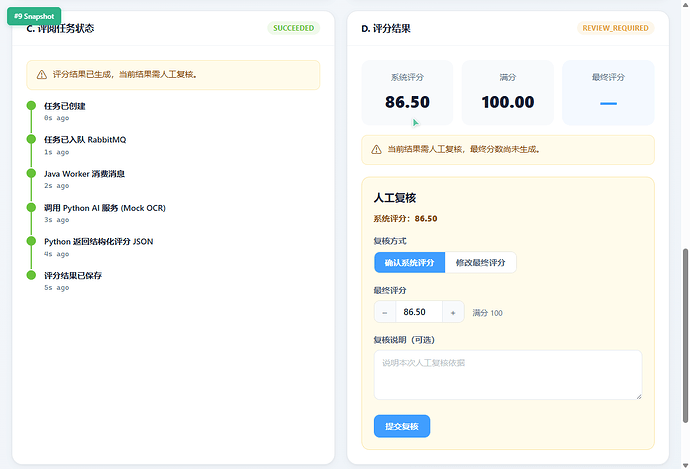Click the 满分 100.00 card
This screenshot has width=690, height=469.
[507, 93]
